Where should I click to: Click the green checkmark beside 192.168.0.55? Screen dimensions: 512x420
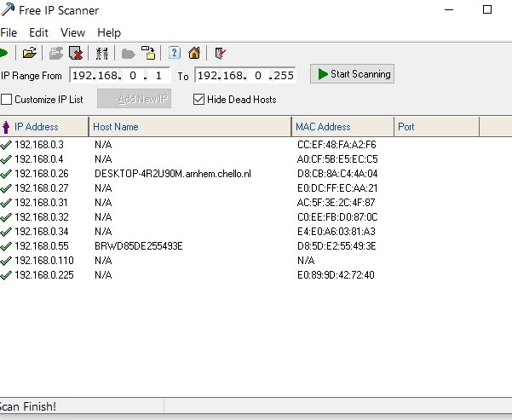pyautogui.click(x=6, y=246)
